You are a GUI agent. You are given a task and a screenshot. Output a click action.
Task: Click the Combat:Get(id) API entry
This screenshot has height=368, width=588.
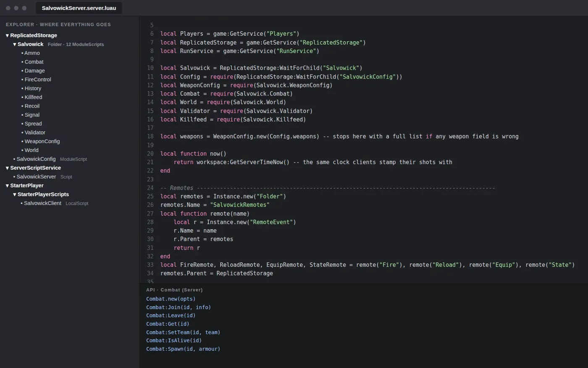(168, 324)
